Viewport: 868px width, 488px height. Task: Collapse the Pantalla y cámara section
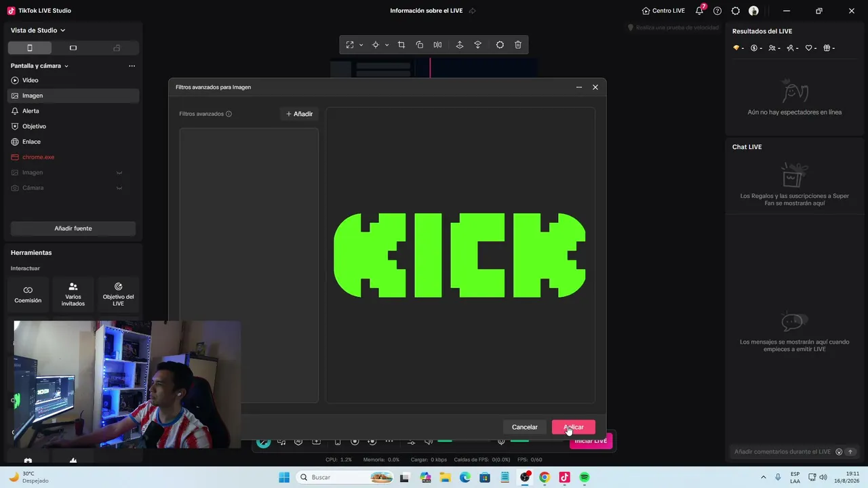66,66
